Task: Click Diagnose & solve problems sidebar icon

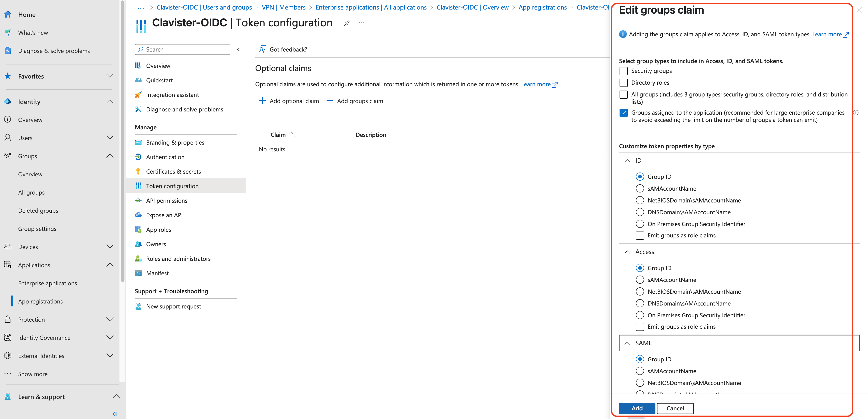Action: (8, 51)
